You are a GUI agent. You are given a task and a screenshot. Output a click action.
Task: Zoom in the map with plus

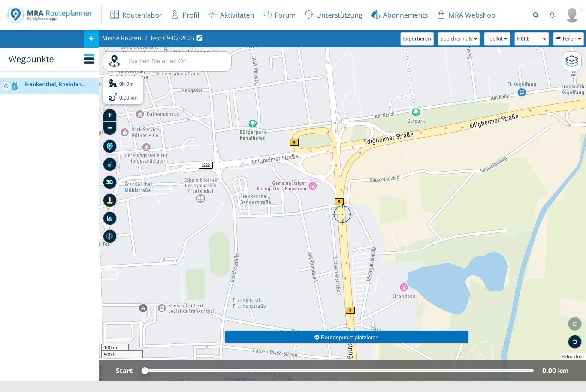click(110, 115)
